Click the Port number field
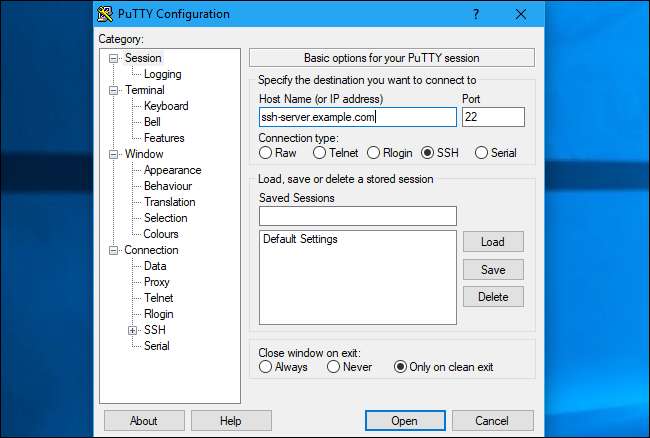This screenshot has height=438, width=650. pyautogui.click(x=493, y=117)
